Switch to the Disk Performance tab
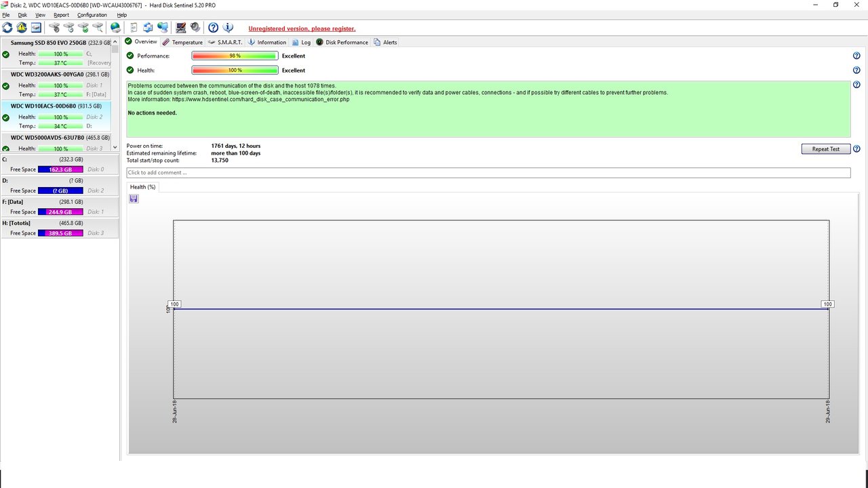Image resolution: width=868 pixels, height=488 pixels. click(x=342, y=42)
